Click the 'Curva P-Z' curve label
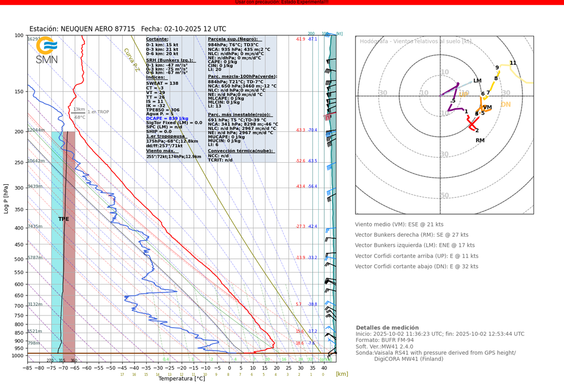The height and width of the screenshot is (392, 564). pos(131,60)
